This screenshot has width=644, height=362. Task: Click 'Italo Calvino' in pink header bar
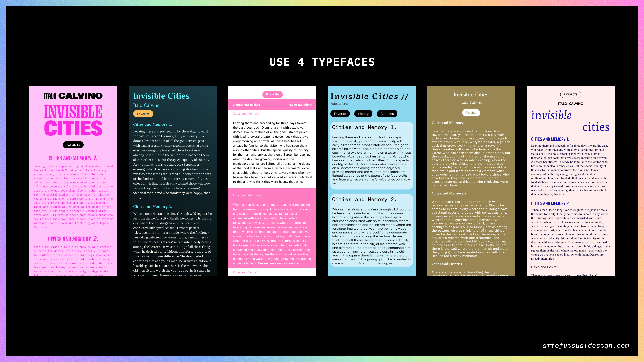pyautogui.click(x=300, y=105)
